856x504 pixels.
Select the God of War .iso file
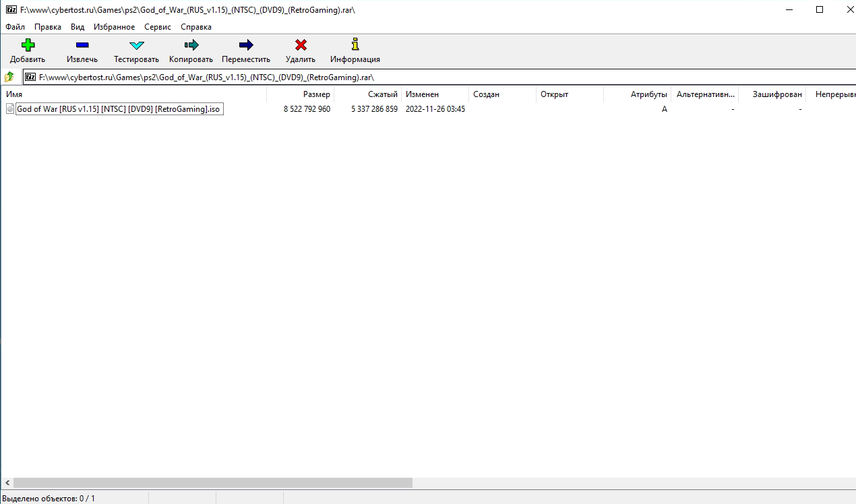[119, 108]
